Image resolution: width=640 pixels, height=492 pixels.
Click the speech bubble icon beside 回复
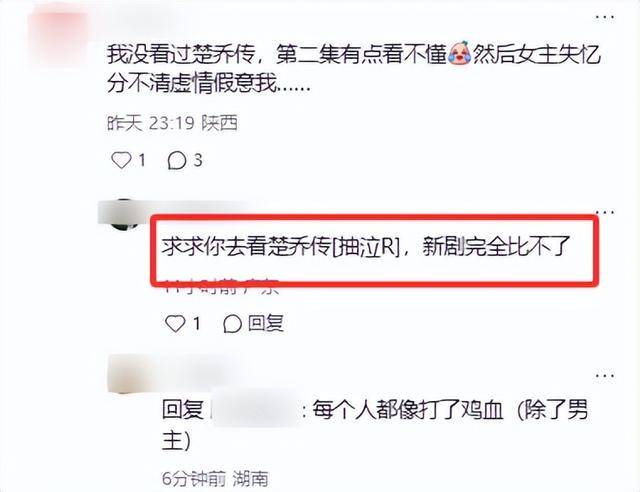[x=233, y=324]
